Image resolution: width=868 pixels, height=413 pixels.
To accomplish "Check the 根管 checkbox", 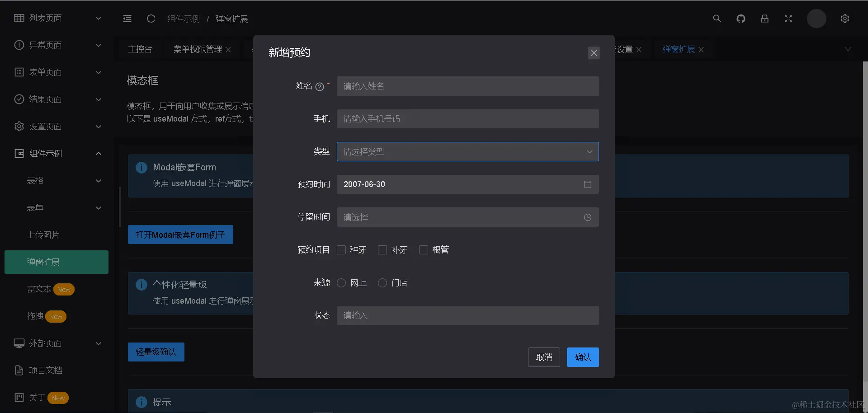I will [x=424, y=250].
